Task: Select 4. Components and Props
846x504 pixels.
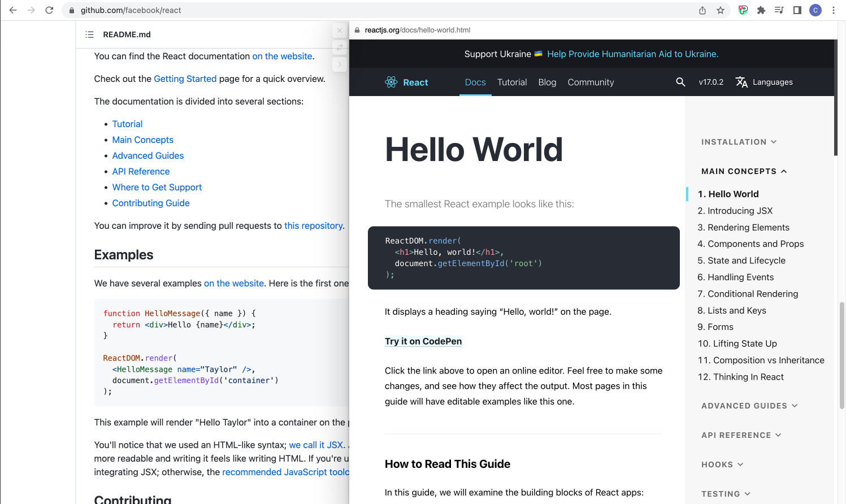Action: [751, 244]
